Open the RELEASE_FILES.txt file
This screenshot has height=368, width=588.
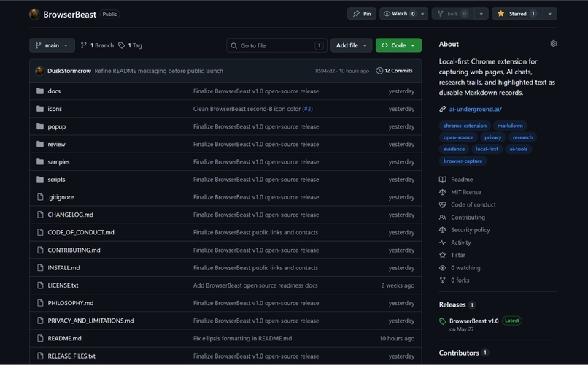71,356
